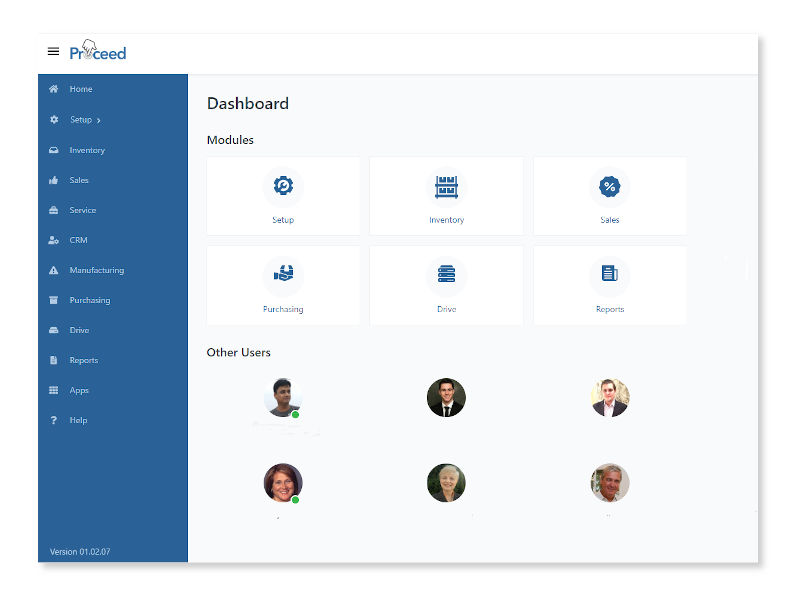The width and height of the screenshot is (800, 600).
Task: Open the Purchasing module card icon
Action: coord(283,275)
